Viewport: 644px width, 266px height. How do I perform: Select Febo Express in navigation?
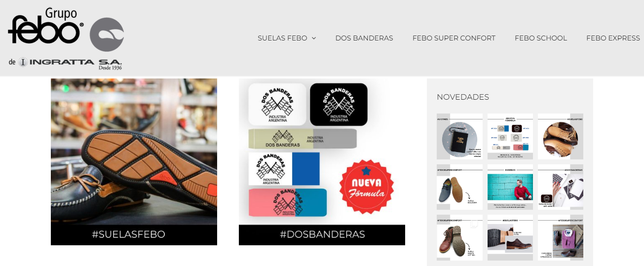point(613,38)
